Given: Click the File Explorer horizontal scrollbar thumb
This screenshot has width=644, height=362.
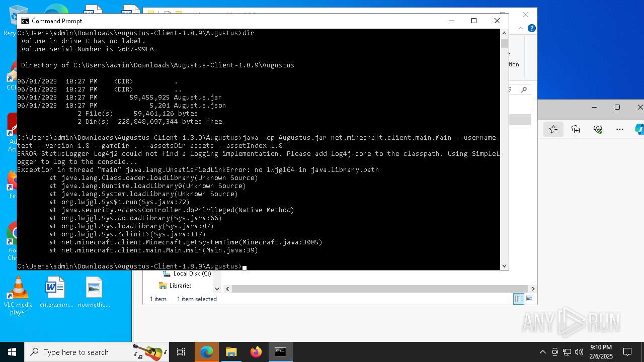Looking at the screenshot, I should pyautogui.click(x=380, y=289).
